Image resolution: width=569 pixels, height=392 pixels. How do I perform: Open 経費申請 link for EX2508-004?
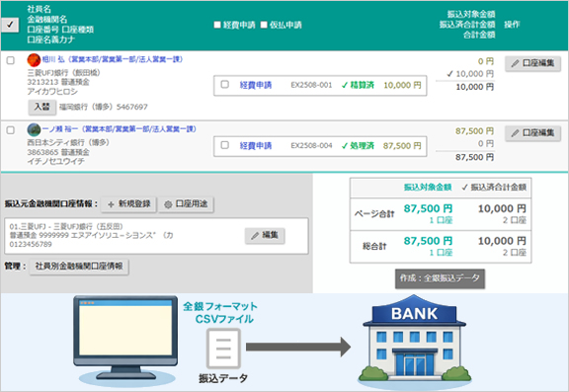pos(256,146)
